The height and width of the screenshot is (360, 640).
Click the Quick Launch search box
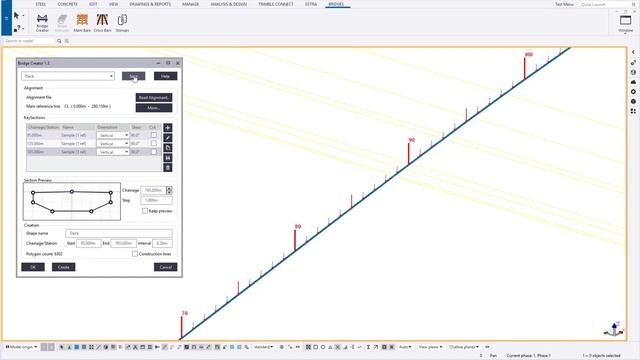[x=605, y=4]
